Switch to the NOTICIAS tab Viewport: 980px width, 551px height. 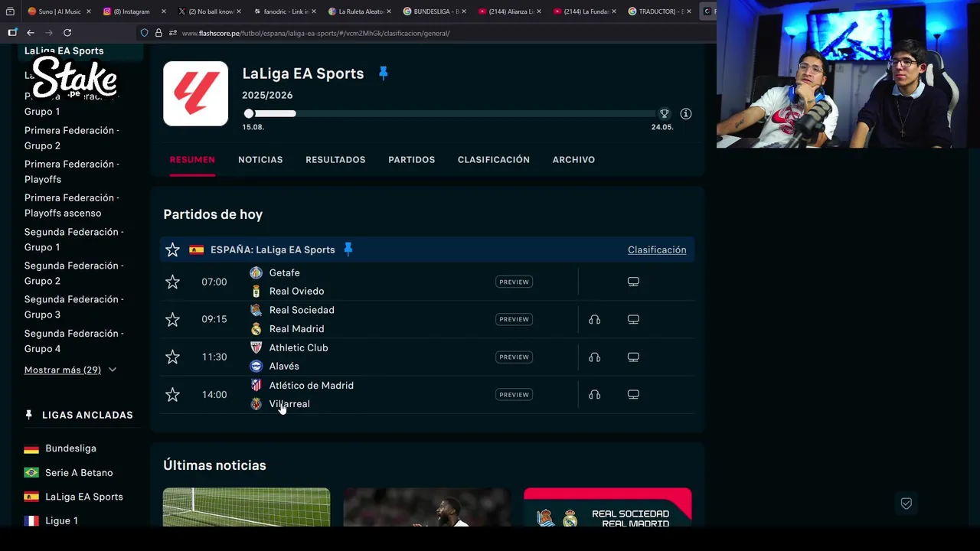[x=260, y=159]
